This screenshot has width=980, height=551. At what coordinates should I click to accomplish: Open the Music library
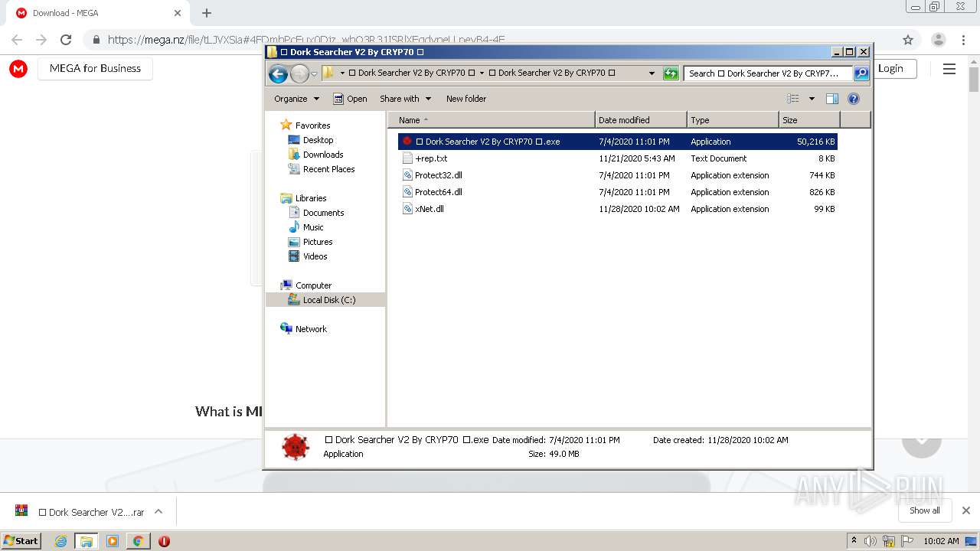pos(313,227)
